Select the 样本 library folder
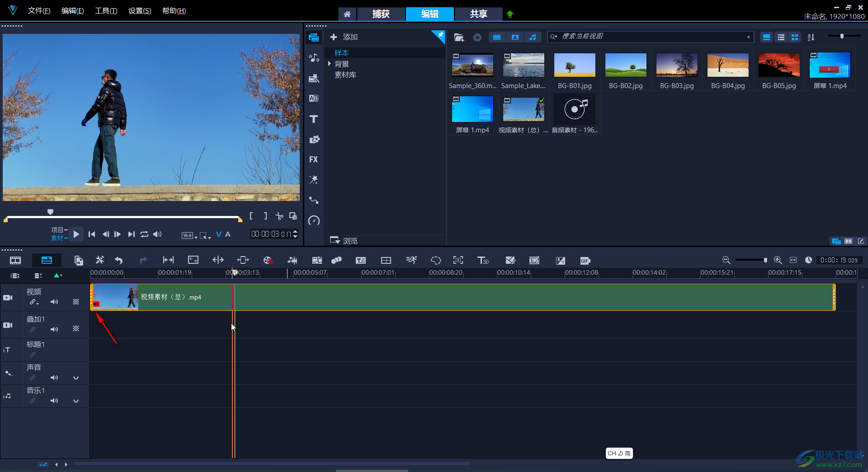 pos(342,53)
